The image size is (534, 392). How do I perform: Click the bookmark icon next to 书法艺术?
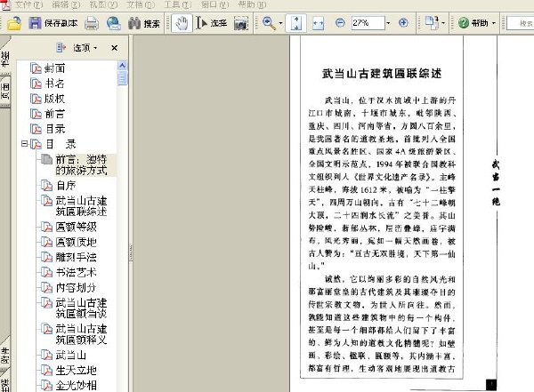[46, 273]
